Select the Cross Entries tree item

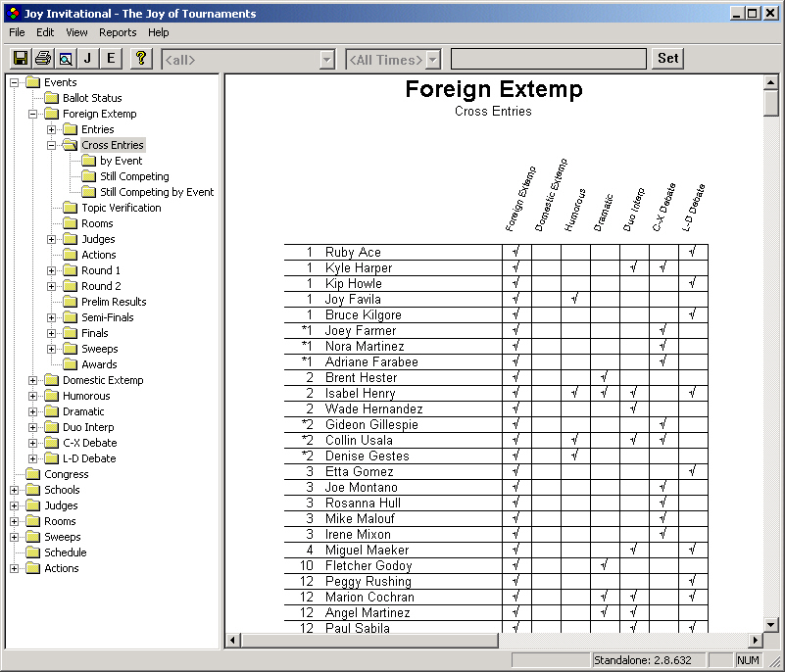click(111, 144)
